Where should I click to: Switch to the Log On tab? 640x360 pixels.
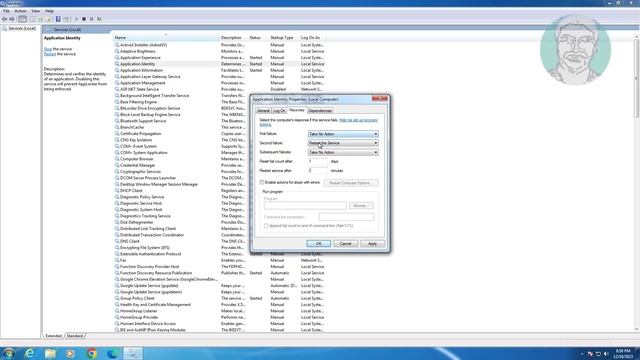coord(279,111)
